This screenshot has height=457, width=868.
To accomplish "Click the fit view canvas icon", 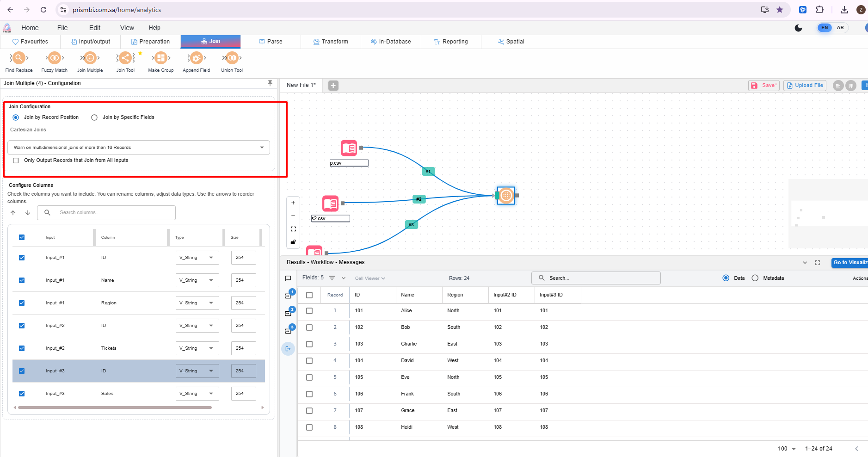I will pyautogui.click(x=293, y=229).
